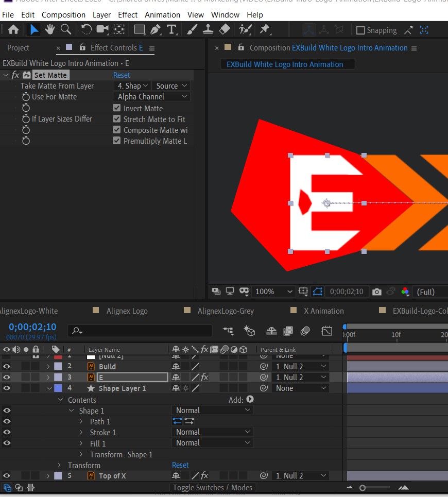
Task: Switch to X Animation timeline tab
Action: tap(324, 311)
